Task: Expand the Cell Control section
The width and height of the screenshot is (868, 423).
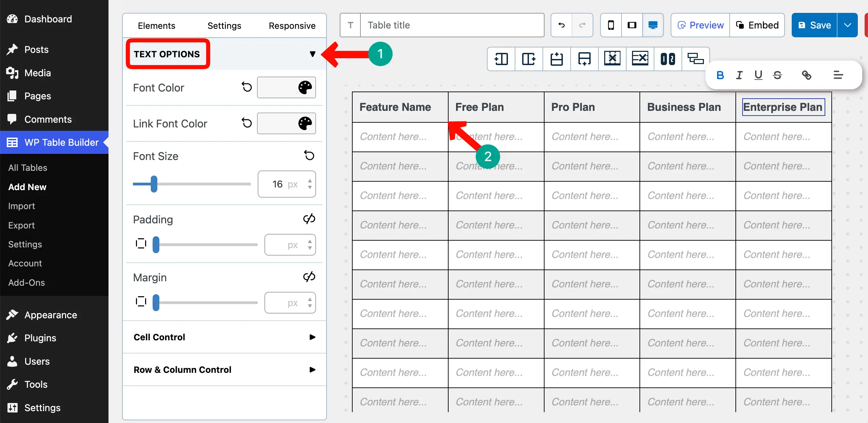Action: pyautogui.click(x=311, y=337)
